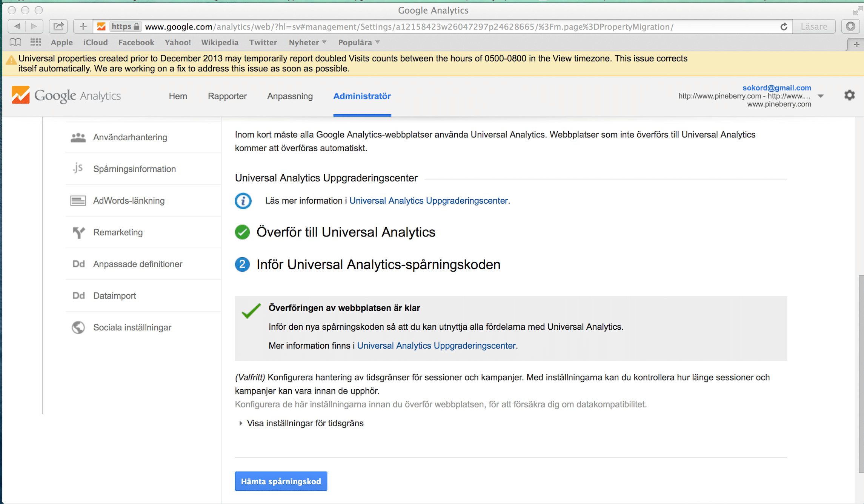Open the settings gear icon
This screenshot has height=504, width=864.
tap(849, 95)
